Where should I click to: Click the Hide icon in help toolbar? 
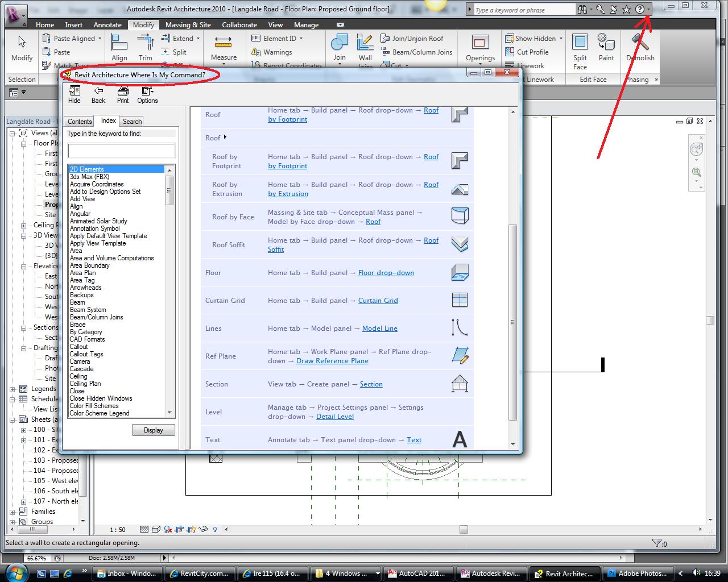tap(75, 94)
